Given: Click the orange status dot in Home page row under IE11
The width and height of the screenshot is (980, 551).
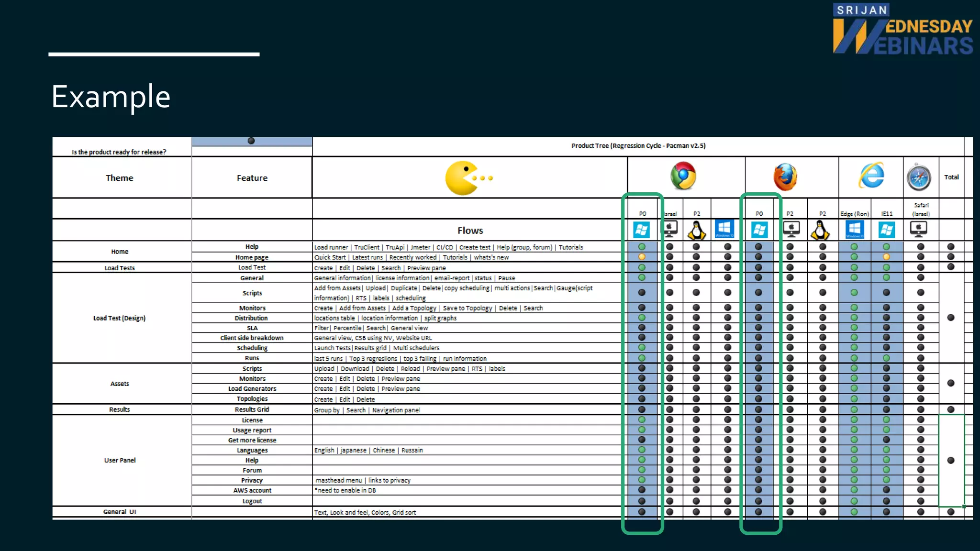Looking at the screenshot, I should pyautogui.click(x=886, y=257).
